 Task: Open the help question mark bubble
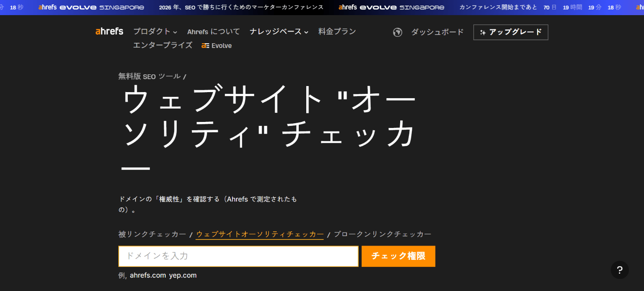click(619, 270)
